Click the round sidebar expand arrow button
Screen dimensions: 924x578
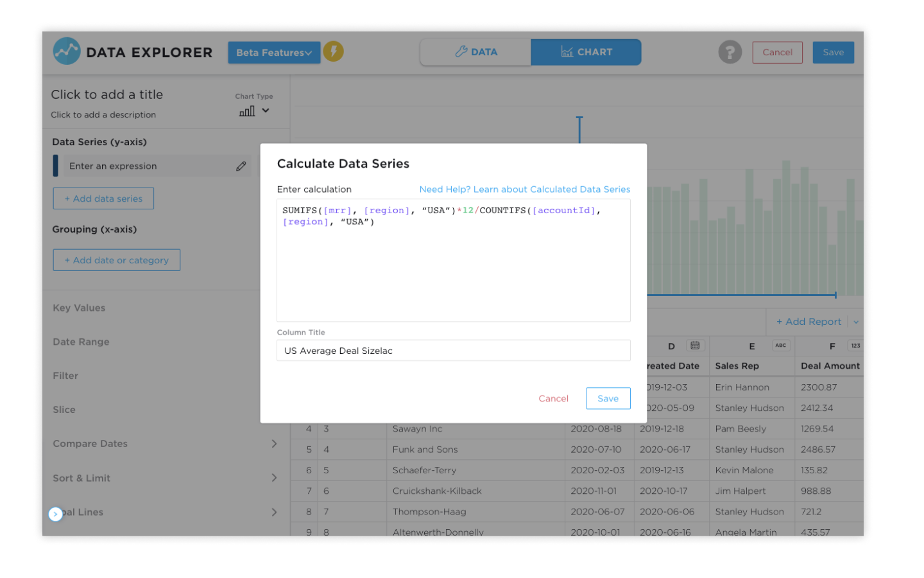56,514
